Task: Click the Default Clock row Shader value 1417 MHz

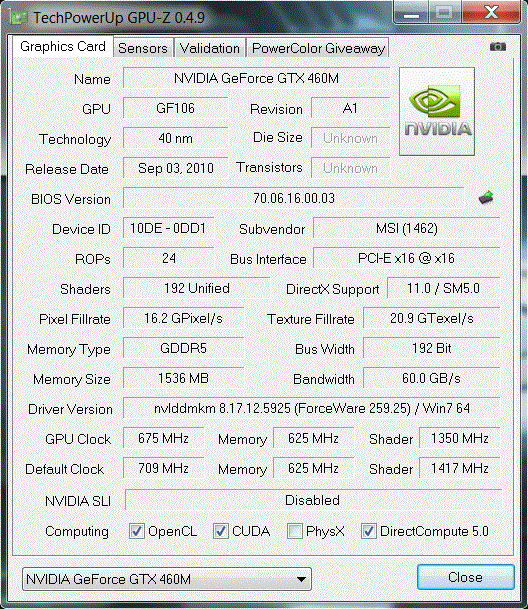Action: pos(460,468)
